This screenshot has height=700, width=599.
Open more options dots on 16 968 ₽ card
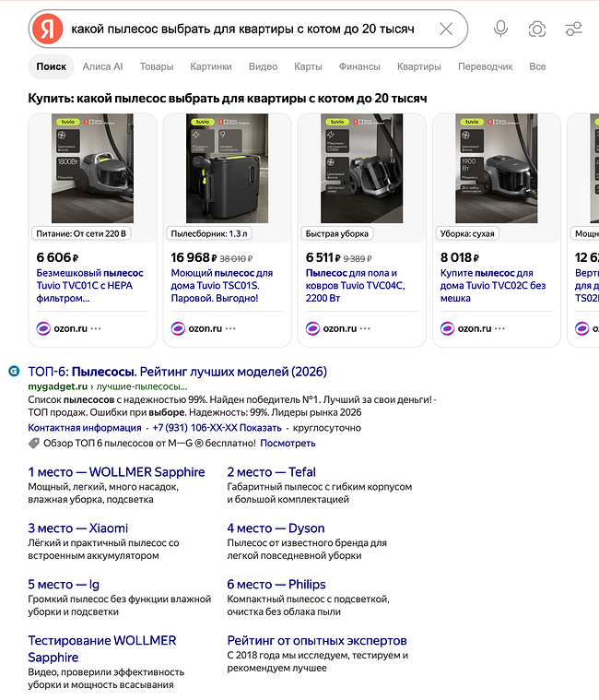tap(230, 328)
